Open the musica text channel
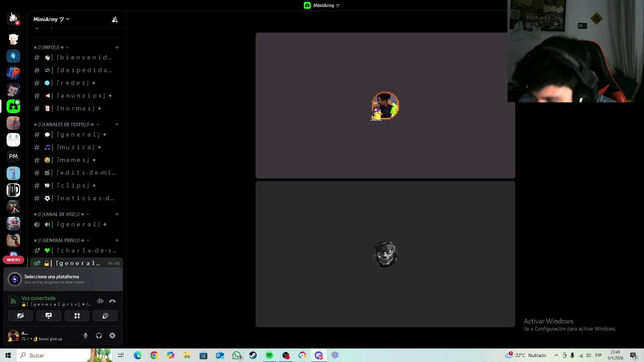This screenshot has width=644, height=362. pos(76,147)
